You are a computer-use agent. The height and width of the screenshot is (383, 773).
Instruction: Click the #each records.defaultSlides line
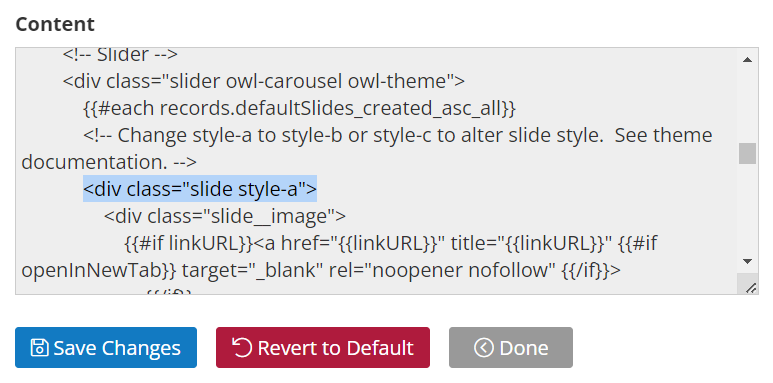coord(299,108)
